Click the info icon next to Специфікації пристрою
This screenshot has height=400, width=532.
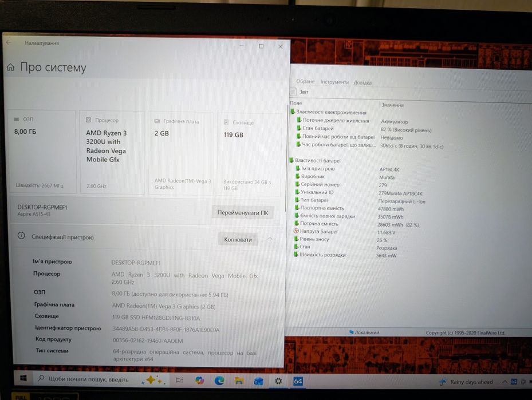click(21, 236)
